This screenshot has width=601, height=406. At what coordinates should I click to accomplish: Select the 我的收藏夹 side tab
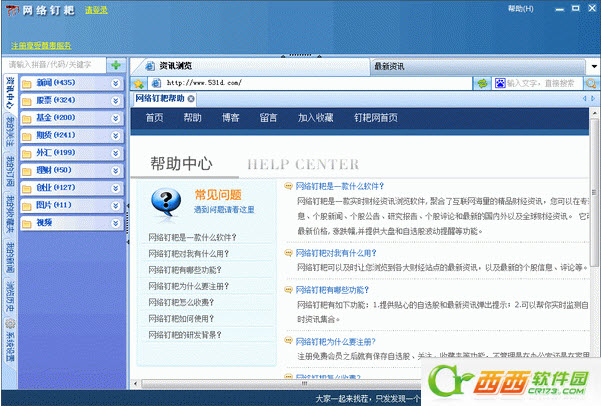(10, 213)
